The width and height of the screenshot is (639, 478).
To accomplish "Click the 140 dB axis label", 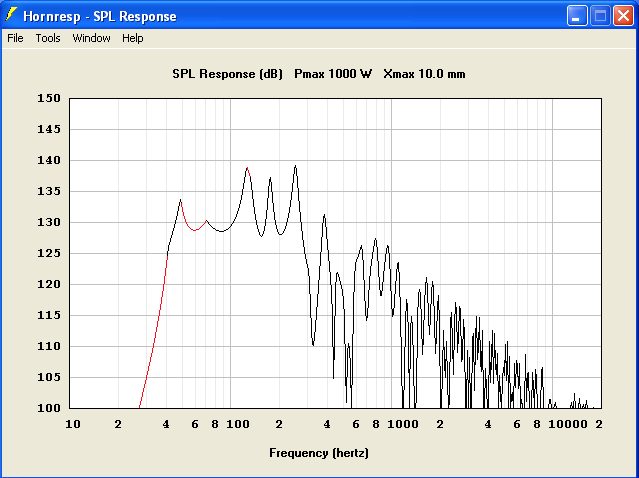I will tap(49, 160).
